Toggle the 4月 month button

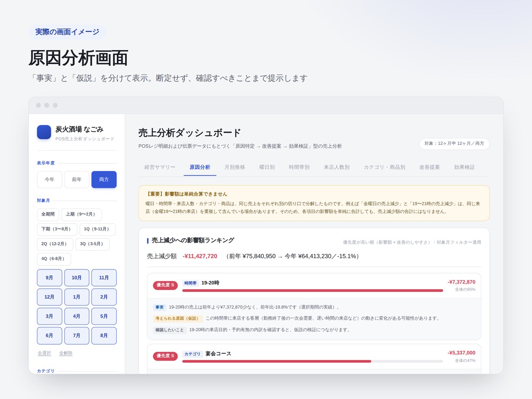[x=77, y=316]
